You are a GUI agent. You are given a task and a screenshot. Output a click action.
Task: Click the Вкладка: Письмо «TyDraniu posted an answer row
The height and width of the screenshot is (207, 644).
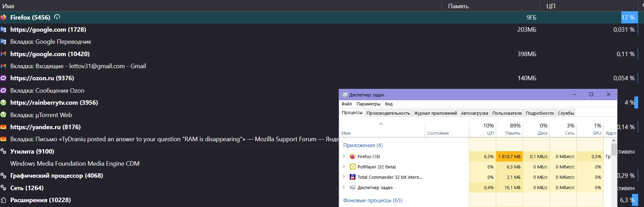pyautogui.click(x=169, y=139)
